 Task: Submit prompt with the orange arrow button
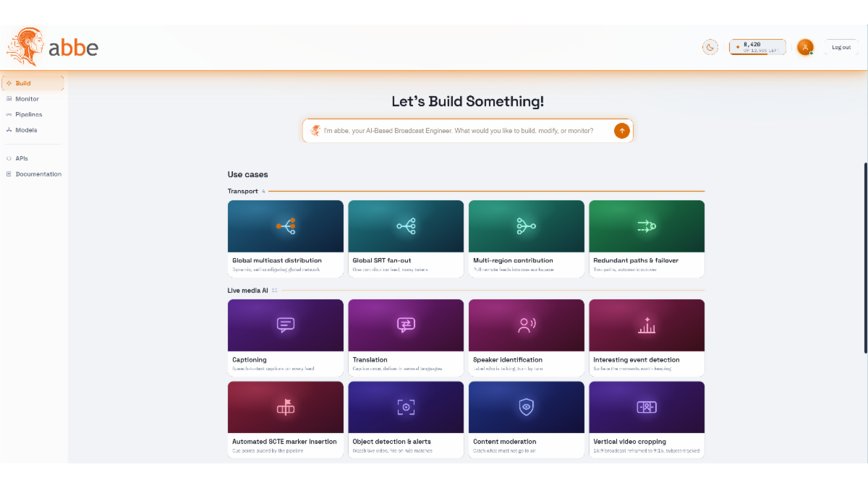(x=621, y=131)
